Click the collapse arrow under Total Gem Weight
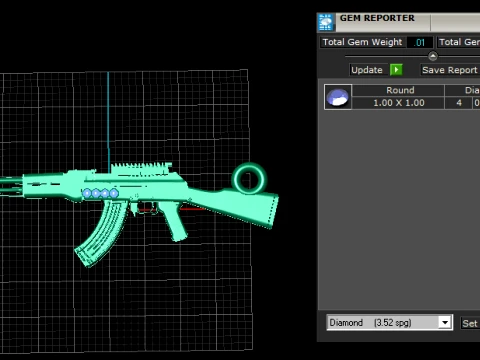 point(433,56)
